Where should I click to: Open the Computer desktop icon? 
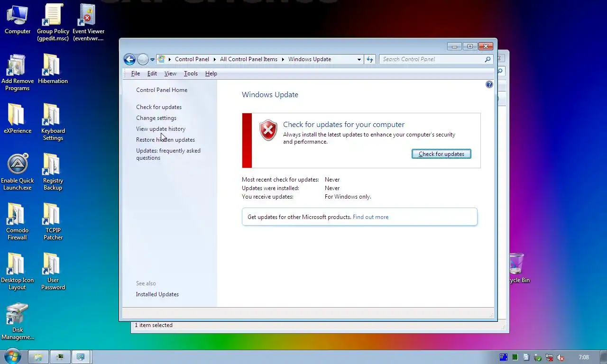tap(18, 19)
